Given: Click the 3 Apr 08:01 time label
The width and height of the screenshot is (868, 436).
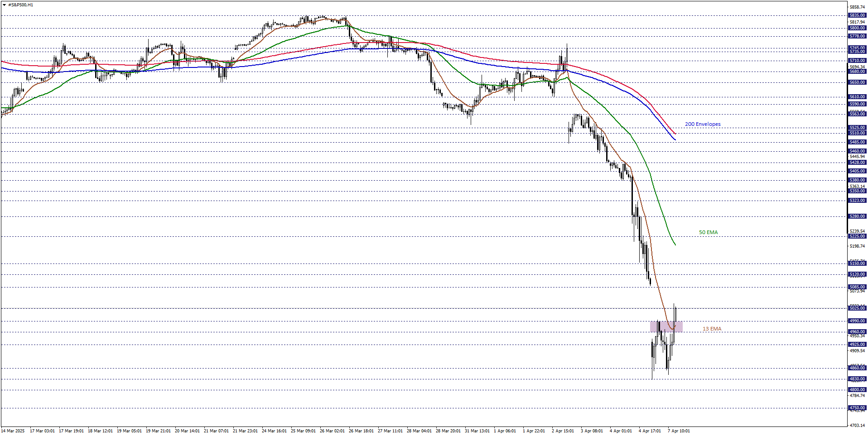Looking at the screenshot, I should [x=592, y=431].
